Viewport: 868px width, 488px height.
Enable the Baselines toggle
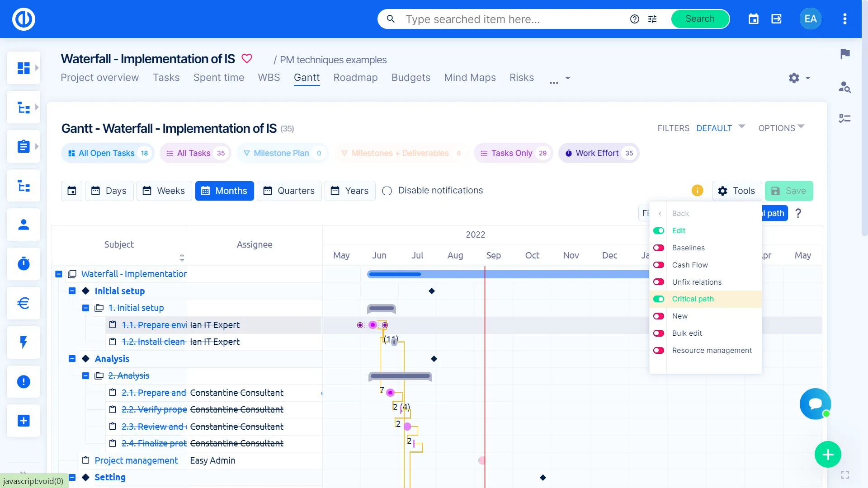[x=659, y=248]
